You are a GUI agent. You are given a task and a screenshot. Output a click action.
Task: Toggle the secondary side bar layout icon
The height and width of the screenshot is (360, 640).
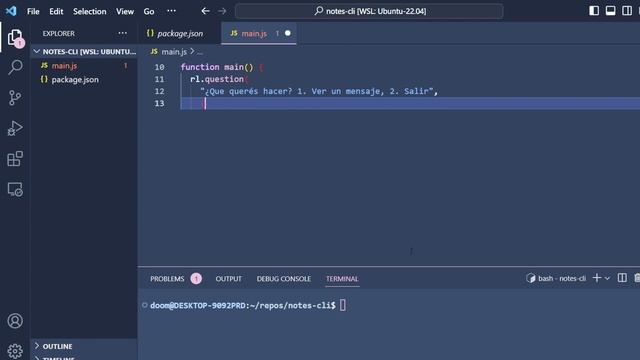pyautogui.click(x=627, y=11)
